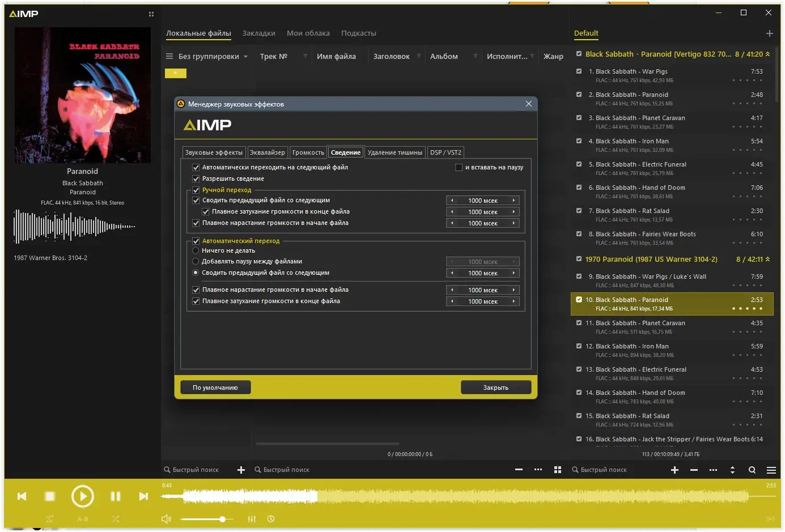Toggle automatic transition to next file checkbox
This screenshot has width=785, height=532.
click(x=196, y=167)
